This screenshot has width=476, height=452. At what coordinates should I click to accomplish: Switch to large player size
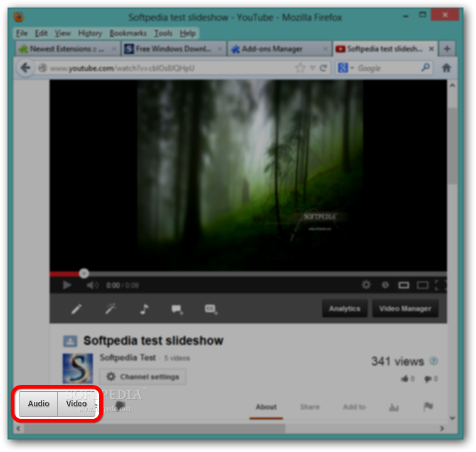click(x=422, y=285)
